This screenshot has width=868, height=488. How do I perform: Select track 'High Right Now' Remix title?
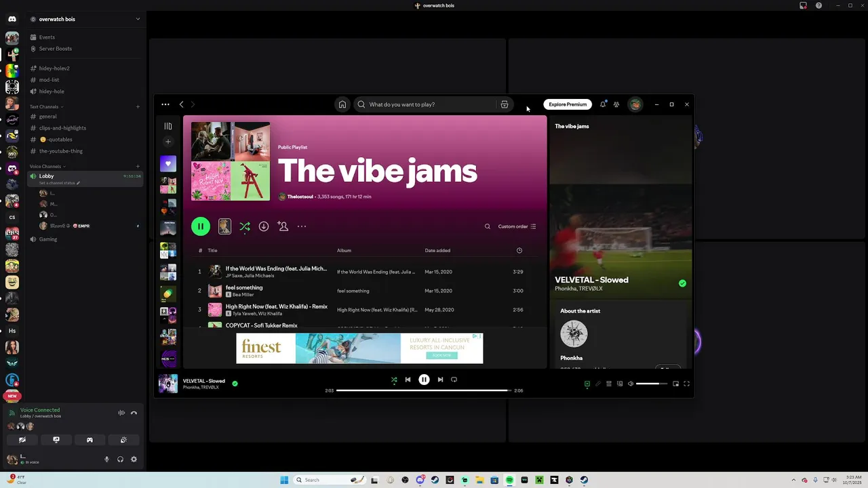(x=276, y=306)
